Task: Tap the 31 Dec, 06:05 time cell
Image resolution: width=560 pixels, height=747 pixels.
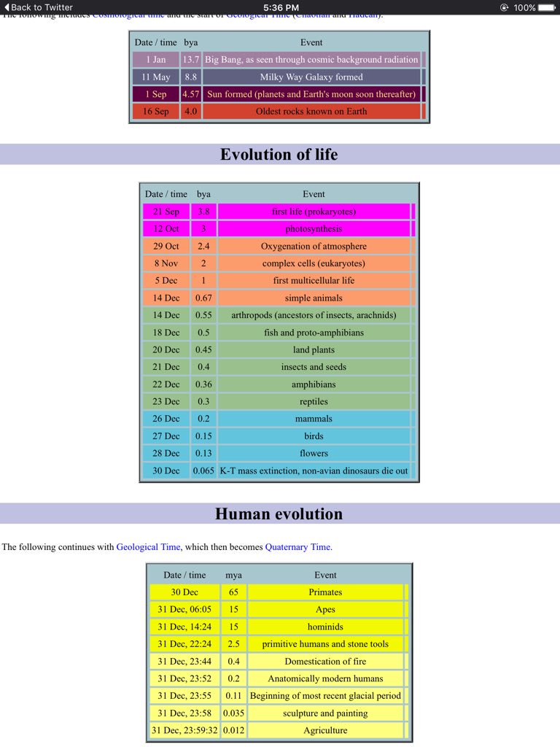Action: (x=184, y=609)
